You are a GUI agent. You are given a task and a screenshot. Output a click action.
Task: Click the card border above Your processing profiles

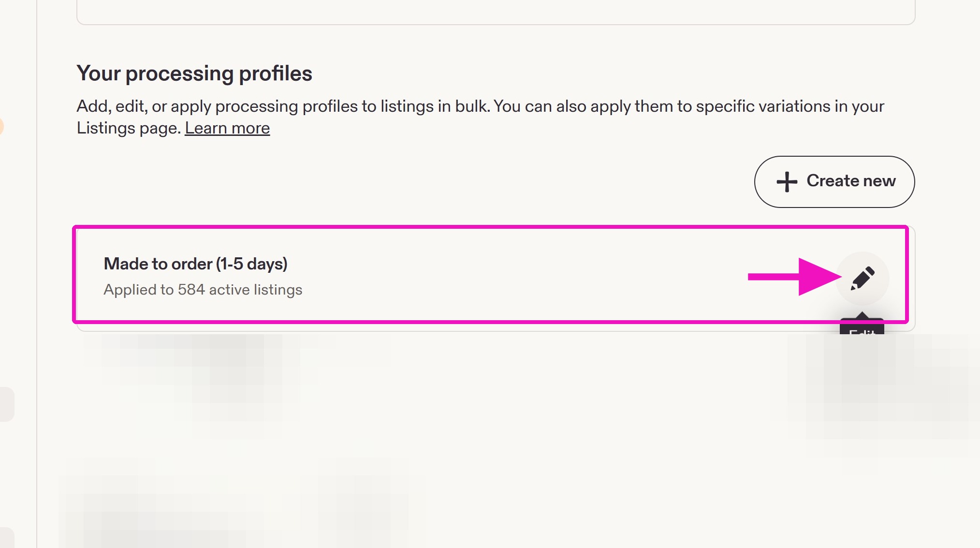click(496, 23)
